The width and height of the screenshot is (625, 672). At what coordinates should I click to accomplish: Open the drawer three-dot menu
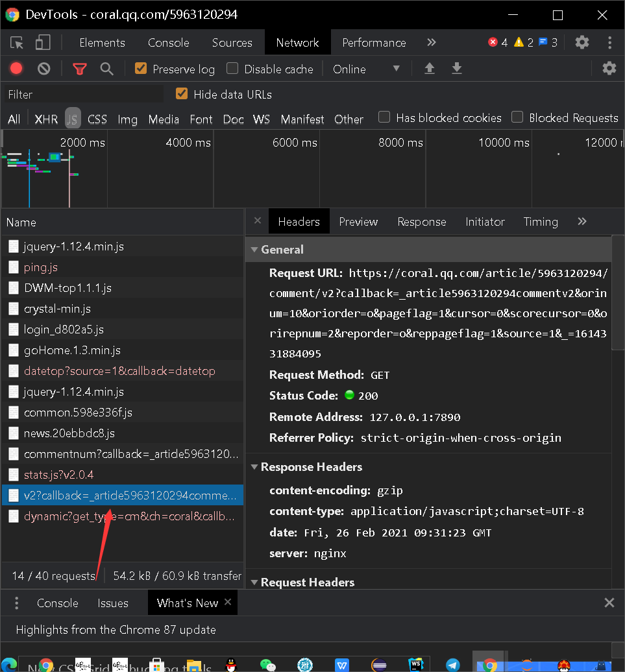pos(16,603)
